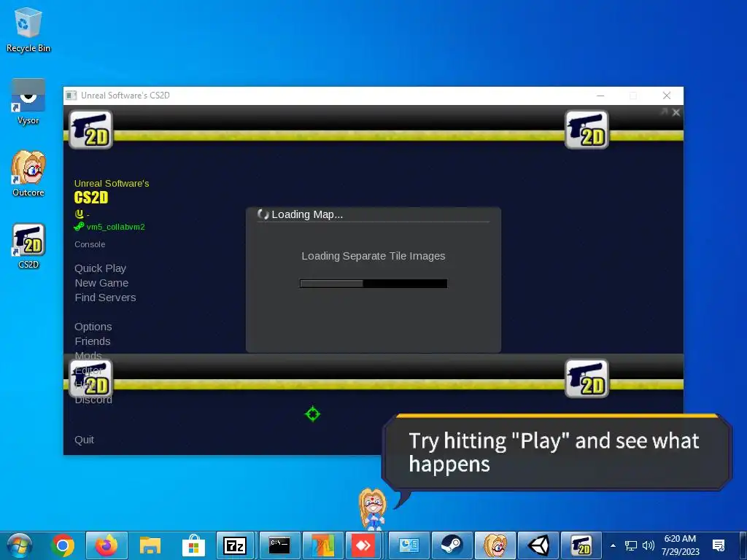Minimize the CS2D window
This screenshot has width=747, height=560.
pyautogui.click(x=600, y=96)
